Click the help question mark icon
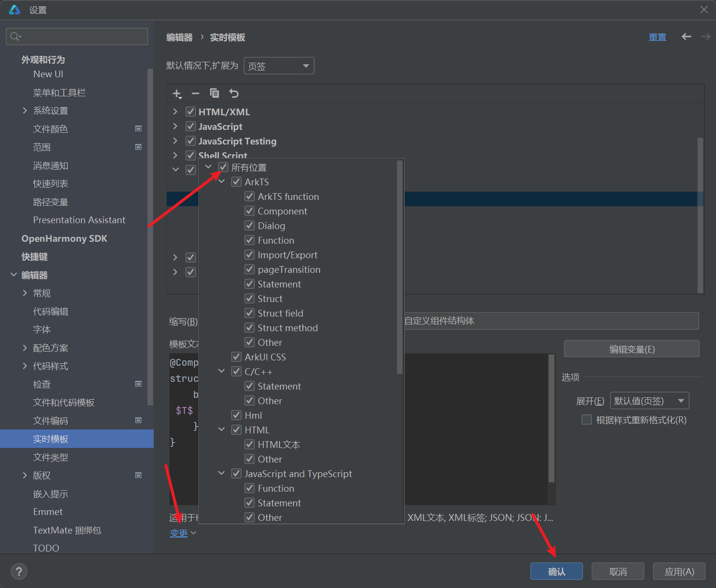The height and width of the screenshot is (588, 716). pos(19,571)
